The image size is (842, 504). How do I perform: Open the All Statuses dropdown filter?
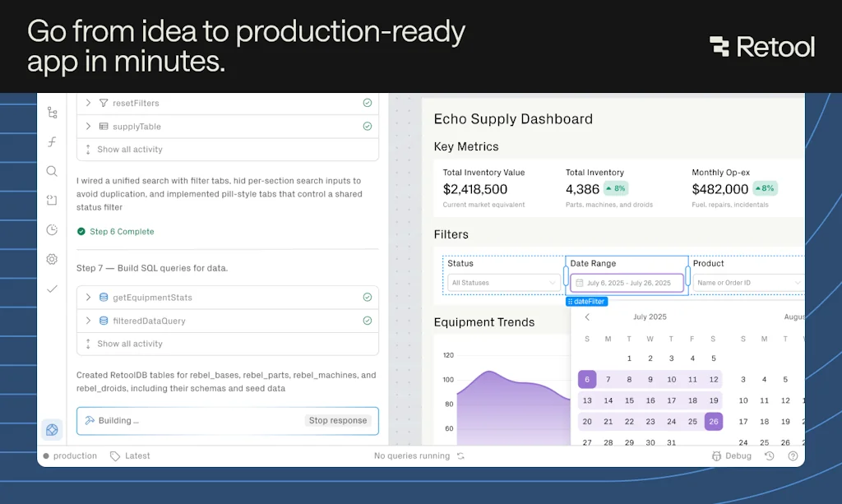pos(502,282)
